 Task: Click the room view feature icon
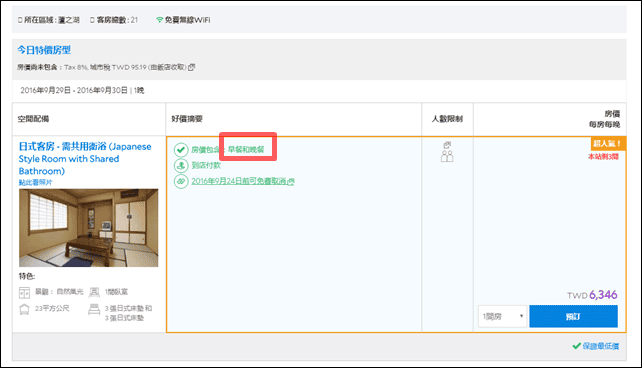point(25,292)
